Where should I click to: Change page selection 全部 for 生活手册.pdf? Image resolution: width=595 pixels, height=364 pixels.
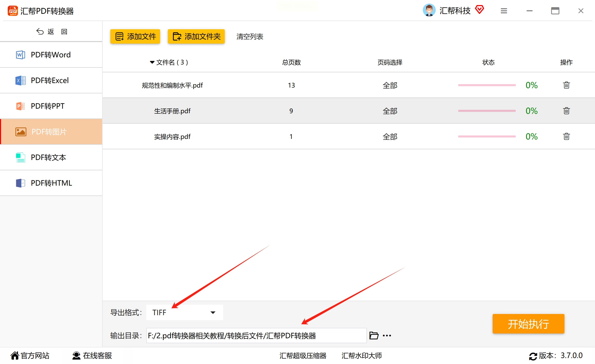(390, 111)
